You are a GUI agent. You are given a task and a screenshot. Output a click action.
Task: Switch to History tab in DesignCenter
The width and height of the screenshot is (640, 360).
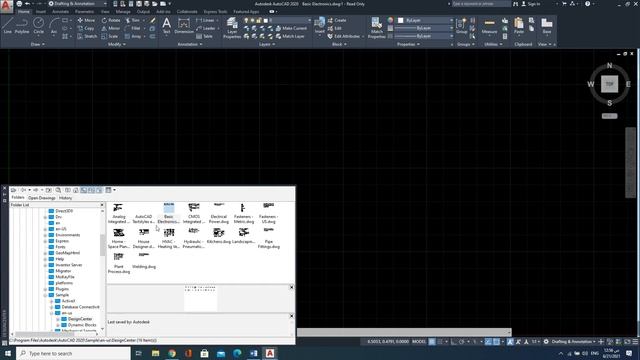pyautogui.click(x=65, y=198)
